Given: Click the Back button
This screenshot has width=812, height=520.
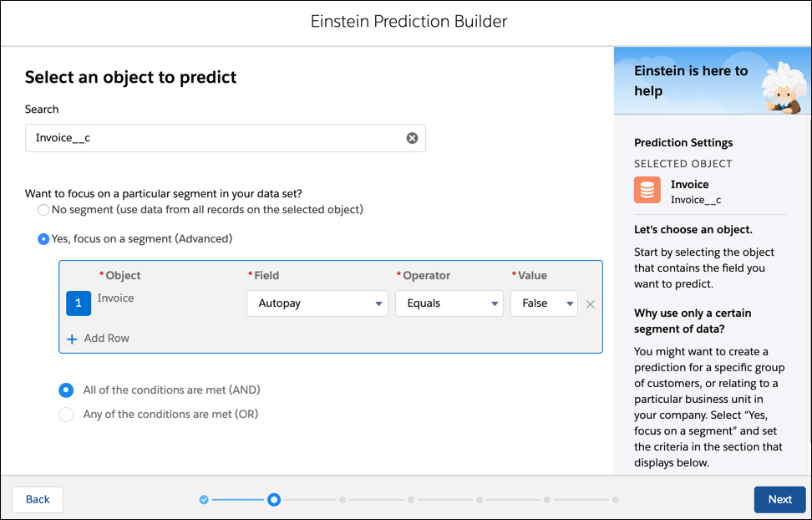Looking at the screenshot, I should pyautogui.click(x=38, y=499).
